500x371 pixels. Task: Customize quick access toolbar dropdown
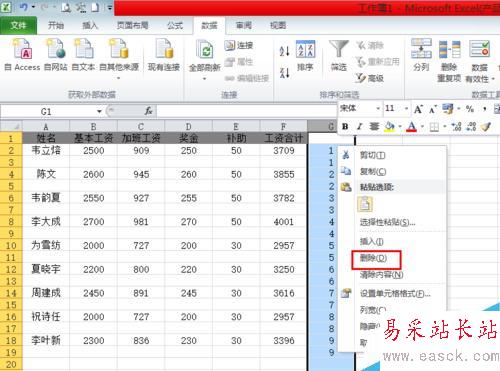pos(110,7)
